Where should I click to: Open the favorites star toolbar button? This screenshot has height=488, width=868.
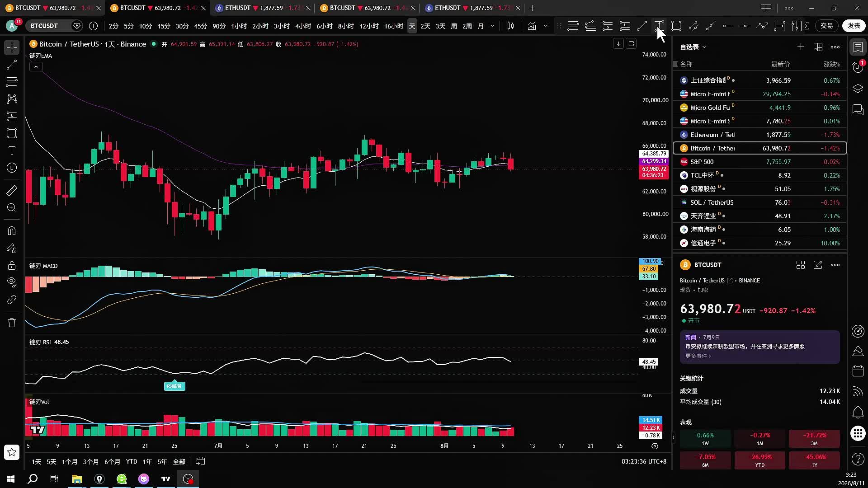(x=12, y=452)
